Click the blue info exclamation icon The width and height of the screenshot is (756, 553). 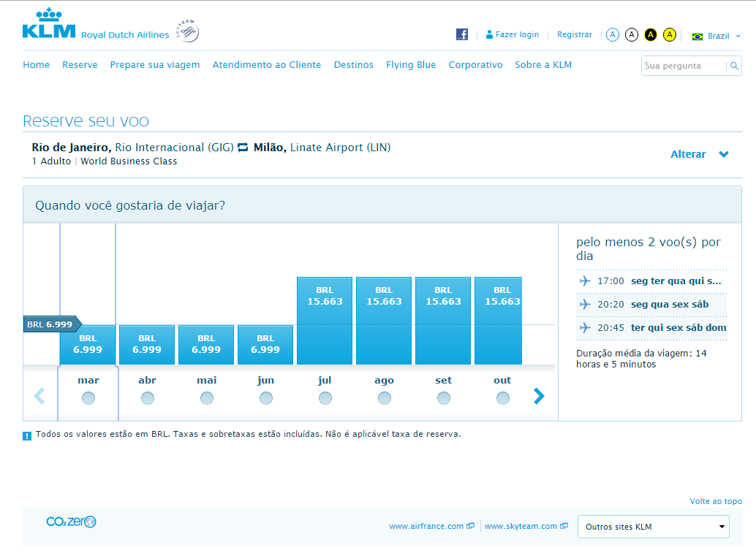pyautogui.click(x=27, y=436)
